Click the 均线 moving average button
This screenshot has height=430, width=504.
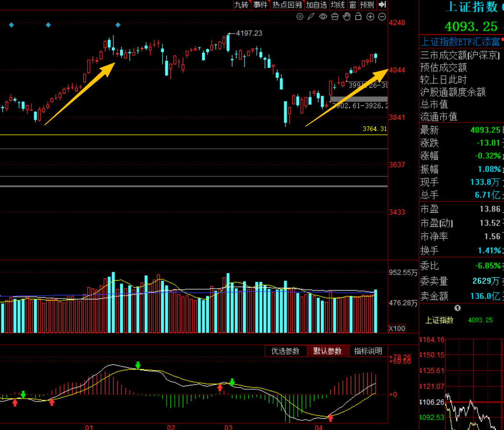338,5
